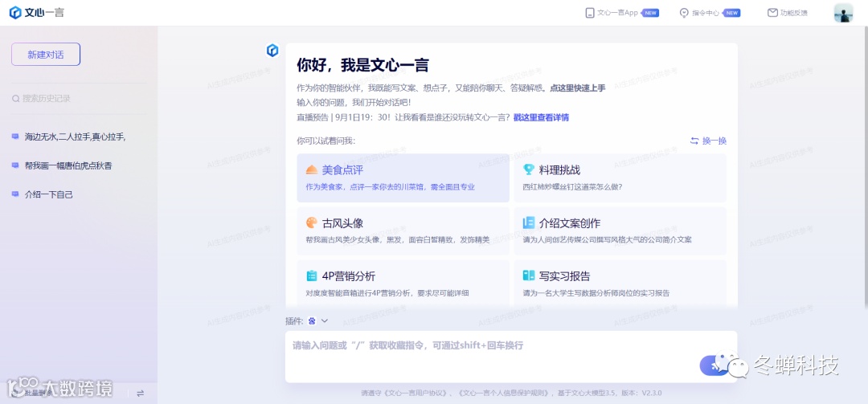Viewport: 868px width, 404px height.
Task: Click the bot avatar icon beside greeting
Action: pos(272,51)
